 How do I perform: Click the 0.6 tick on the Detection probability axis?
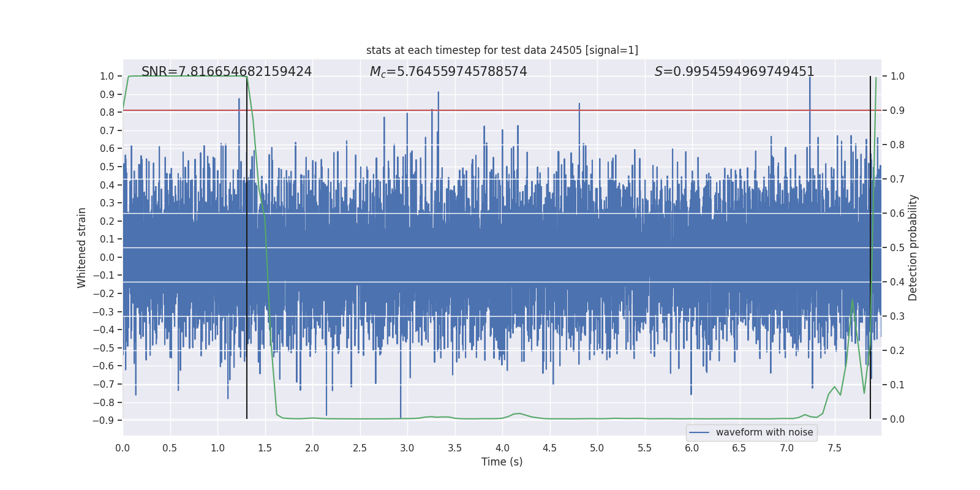(x=897, y=214)
